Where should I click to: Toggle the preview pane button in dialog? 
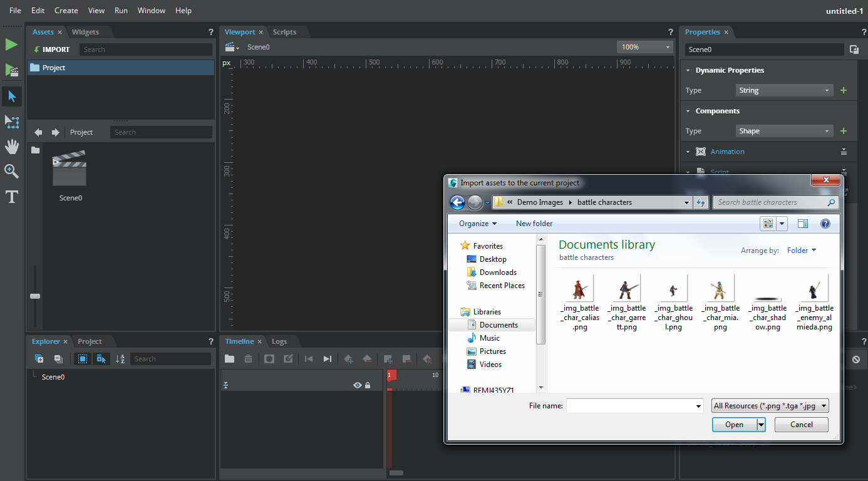[x=803, y=224]
